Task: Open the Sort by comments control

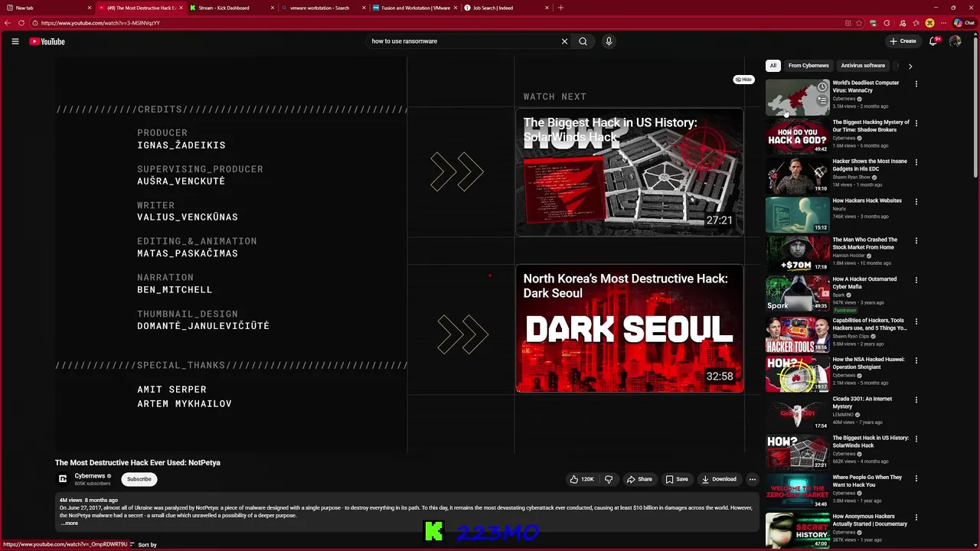Action: click(x=143, y=545)
